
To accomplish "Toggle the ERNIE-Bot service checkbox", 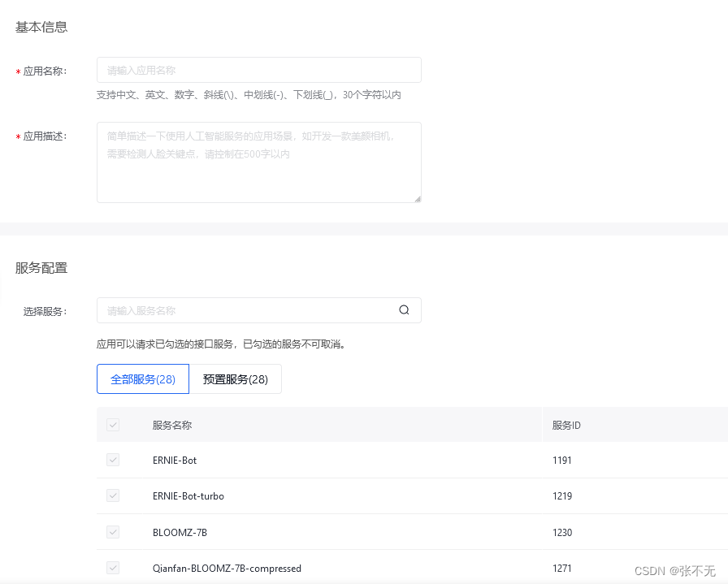I will click(113, 460).
